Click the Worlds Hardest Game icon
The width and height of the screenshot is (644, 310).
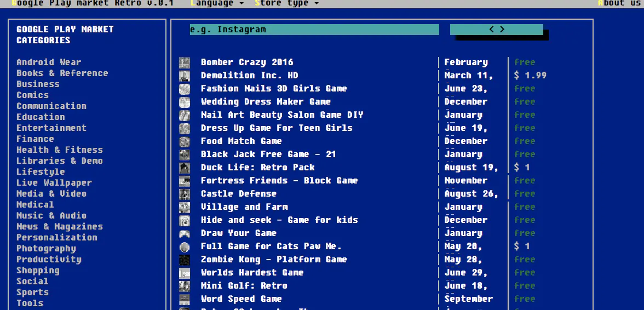click(185, 273)
